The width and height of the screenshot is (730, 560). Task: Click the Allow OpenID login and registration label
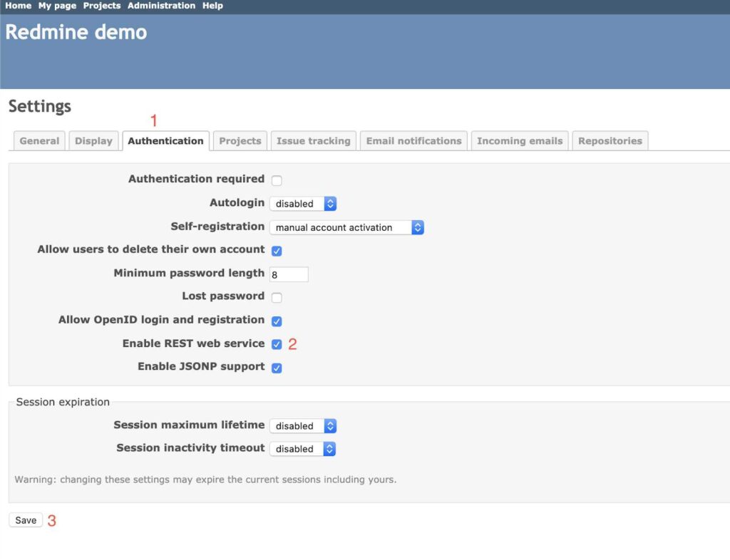pyautogui.click(x=161, y=320)
